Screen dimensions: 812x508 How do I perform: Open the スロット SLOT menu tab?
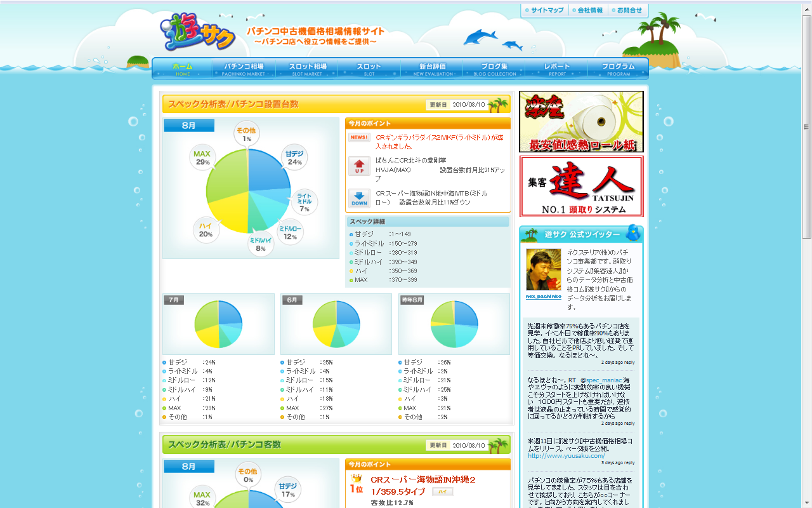pyautogui.click(x=369, y=69)
